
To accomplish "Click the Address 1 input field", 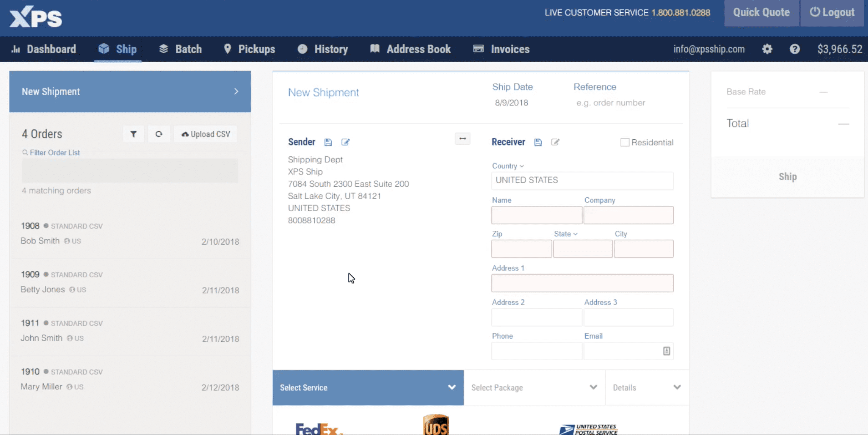I will 582,283.
